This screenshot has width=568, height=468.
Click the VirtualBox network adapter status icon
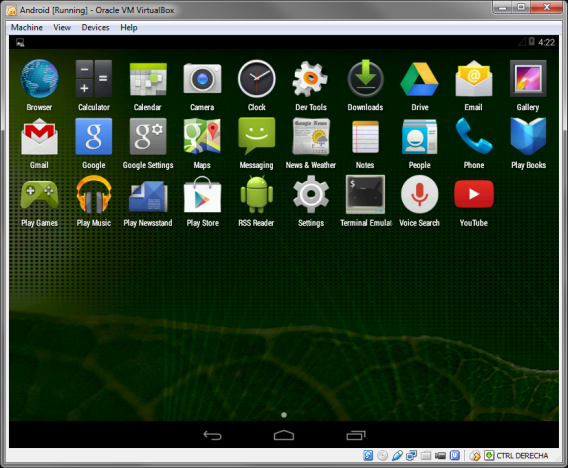point(411,455)
